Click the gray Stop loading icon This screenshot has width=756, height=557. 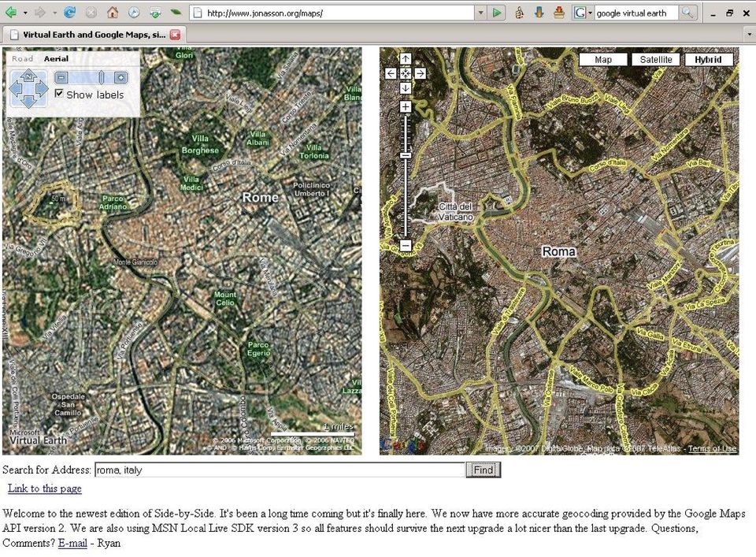coord(91,13)
